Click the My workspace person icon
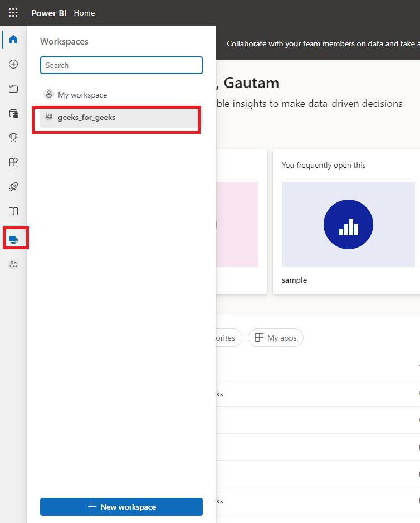 (x=49, y=94)
